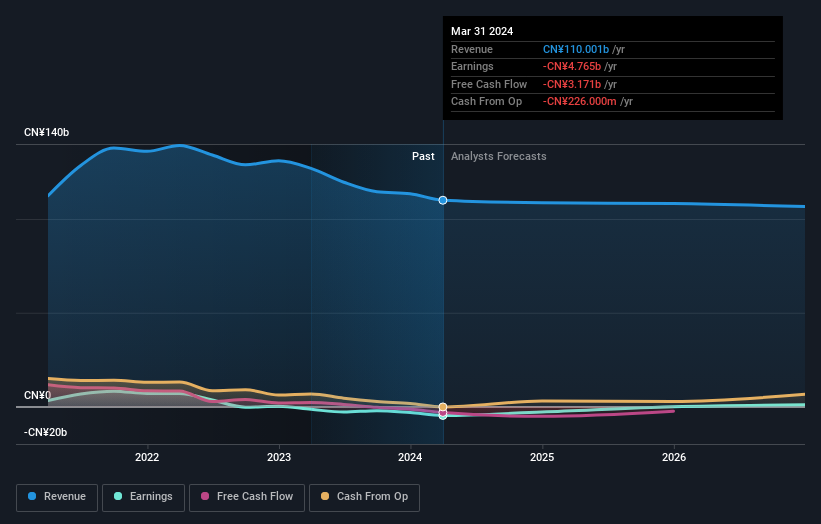
Task: Click the Analysts Forecasts label
Action: [498, 156]
